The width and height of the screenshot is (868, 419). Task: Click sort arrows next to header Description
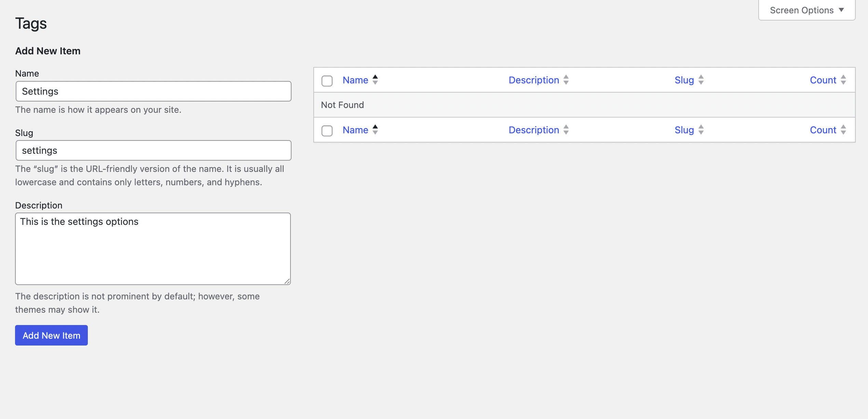pos(566,80)
